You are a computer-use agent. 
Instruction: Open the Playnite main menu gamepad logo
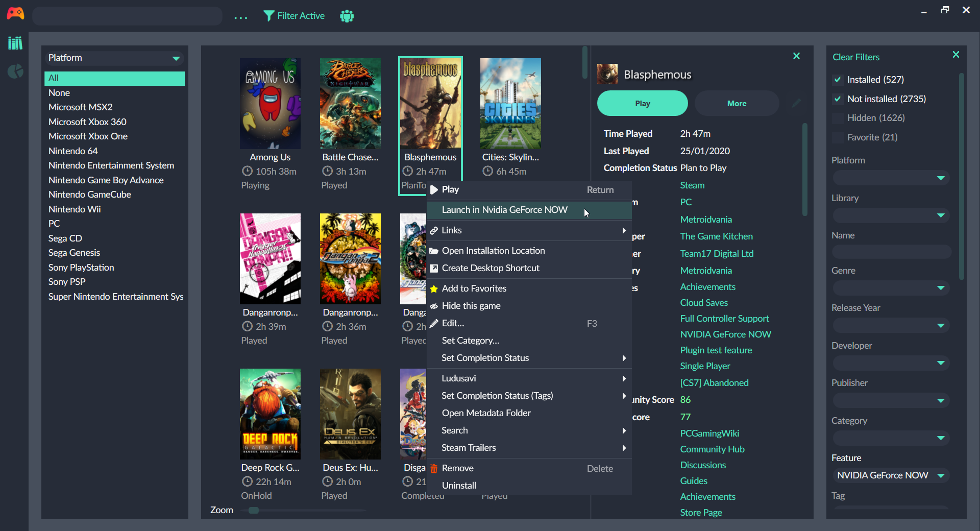tap(15, 13)
